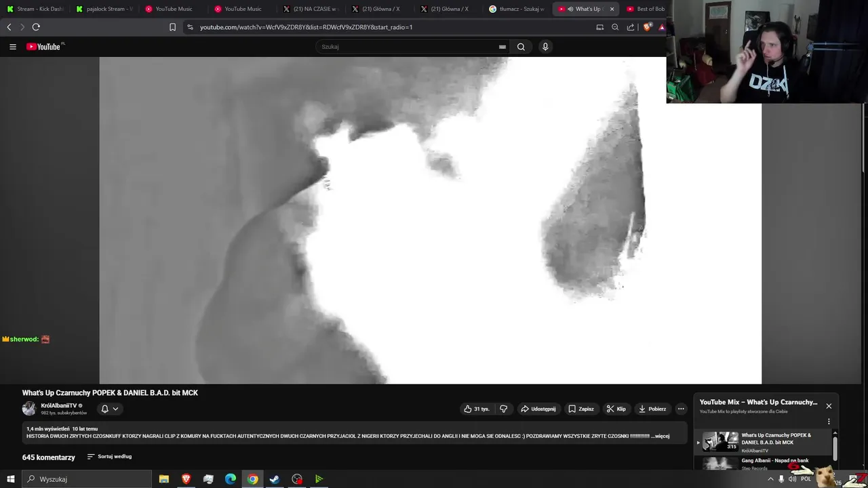Viewport: 868px width, 488px height.
Task: Click the Windows taskbar Wyszukaj search box
Action: pos(87,479)
